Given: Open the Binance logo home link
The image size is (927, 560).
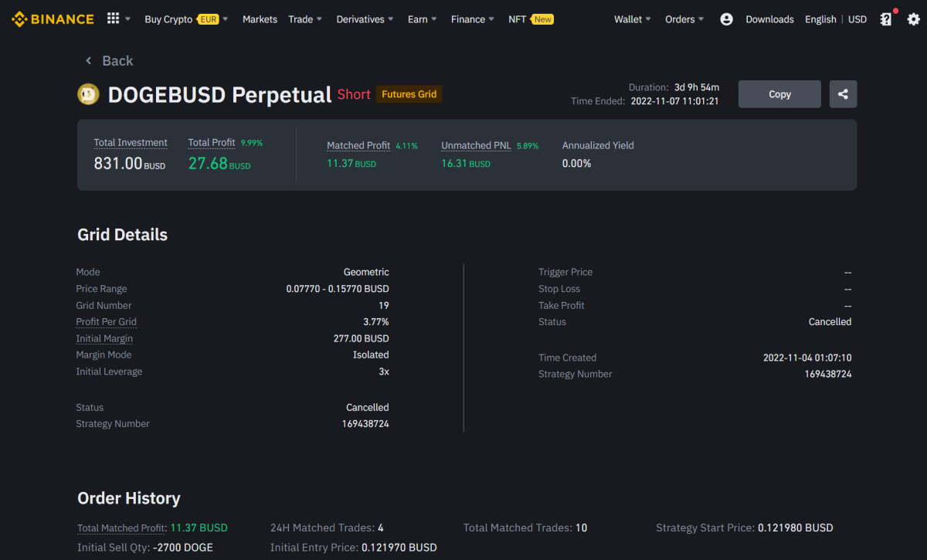Looking at the screenshot, I should pos(53,19).
